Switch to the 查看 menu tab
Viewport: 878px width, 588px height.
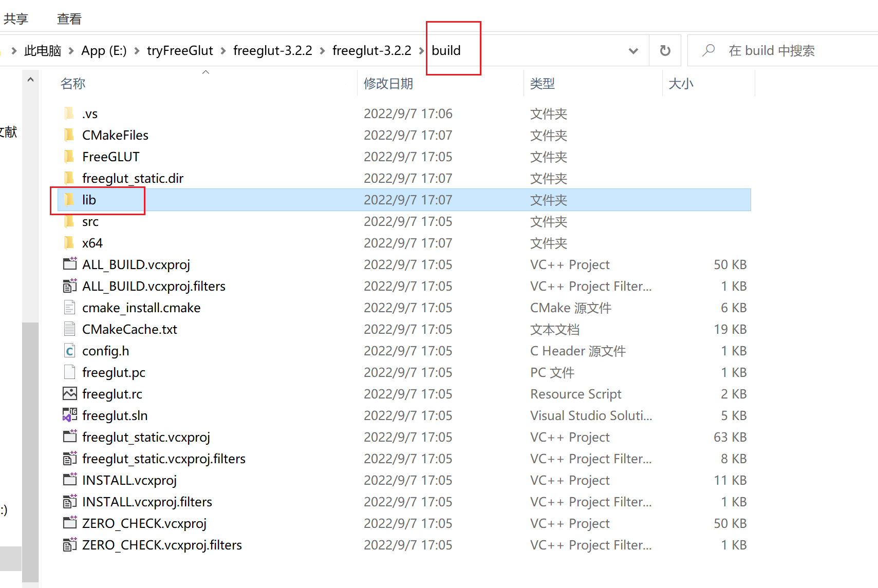tap(68, 18)
